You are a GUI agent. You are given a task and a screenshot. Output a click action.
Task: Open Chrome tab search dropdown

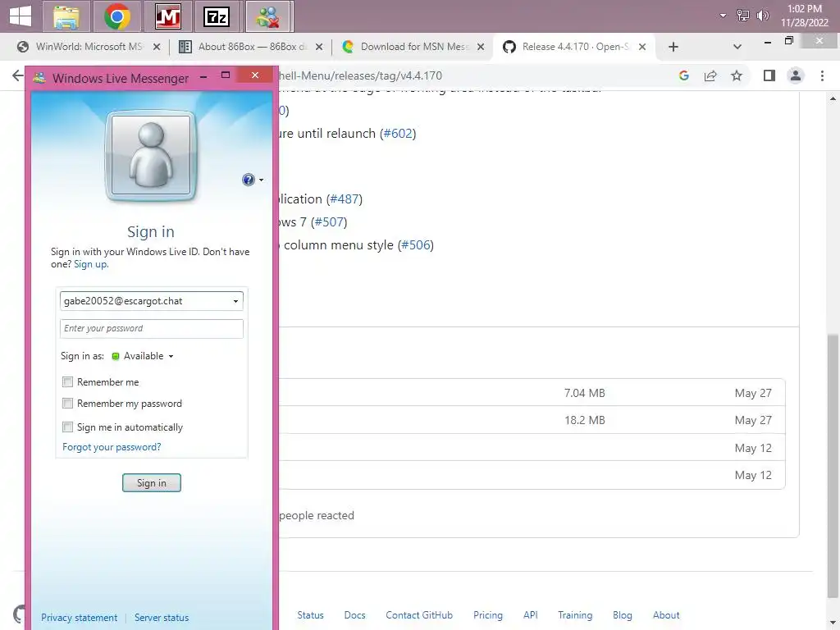737,47
